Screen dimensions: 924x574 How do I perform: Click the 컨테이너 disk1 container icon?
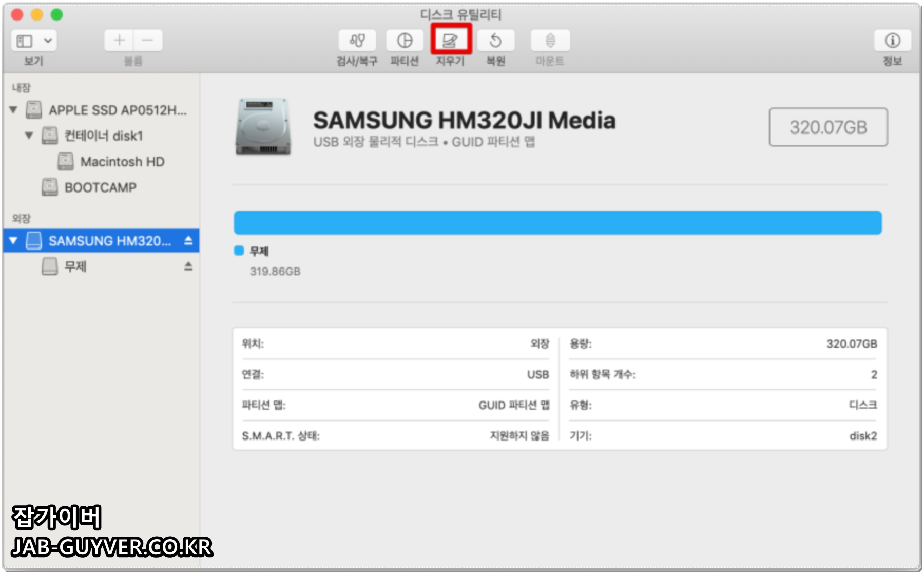click(x=50, y=135)
